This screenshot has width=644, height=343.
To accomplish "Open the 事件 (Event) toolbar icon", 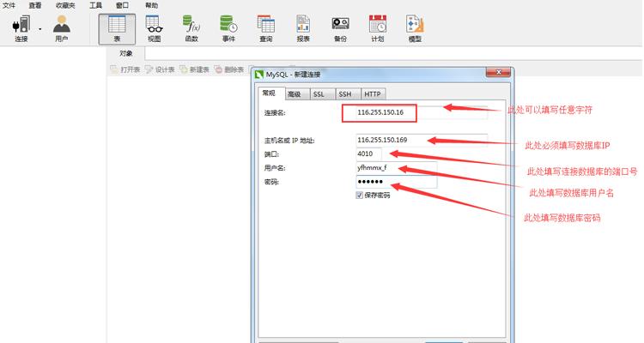I will pos(228,28).
